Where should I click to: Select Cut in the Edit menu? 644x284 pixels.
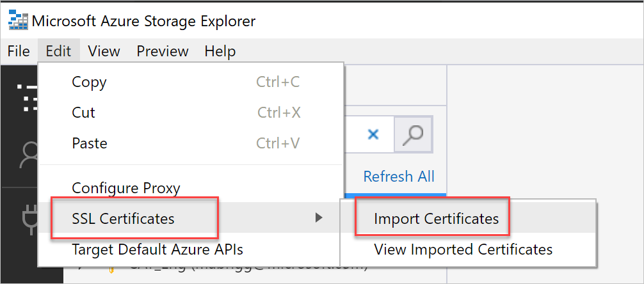(x=84, y=113)
